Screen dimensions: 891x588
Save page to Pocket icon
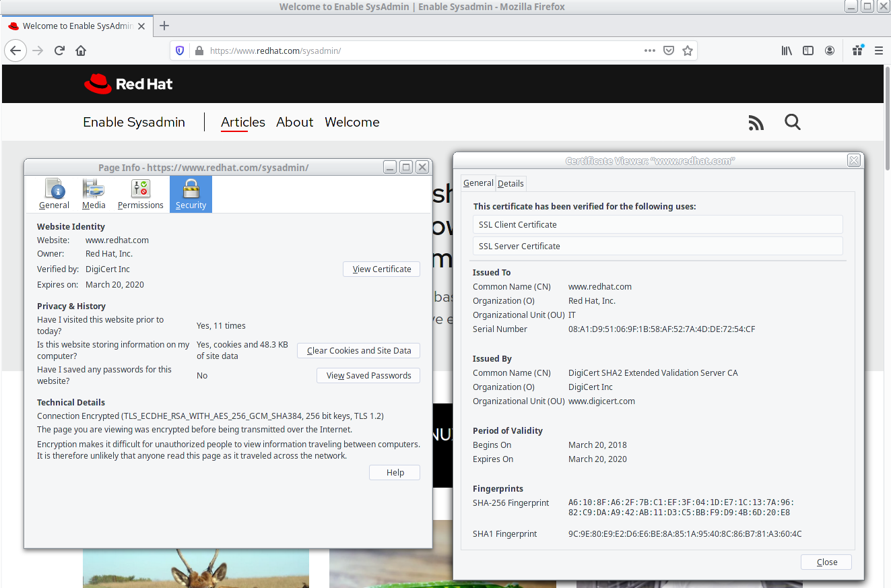pyautogui.click(x=669, y=51)
